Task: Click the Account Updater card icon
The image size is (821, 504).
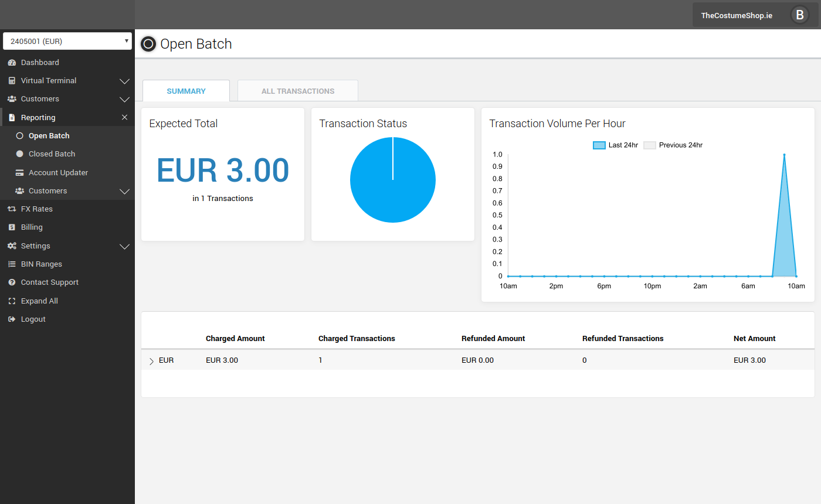Action: 19,173
